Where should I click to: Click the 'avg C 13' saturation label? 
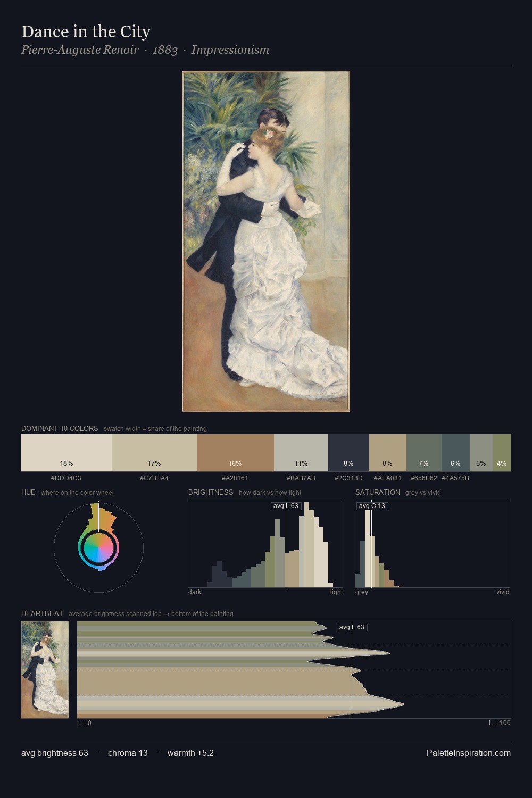(x=372, y=506)
